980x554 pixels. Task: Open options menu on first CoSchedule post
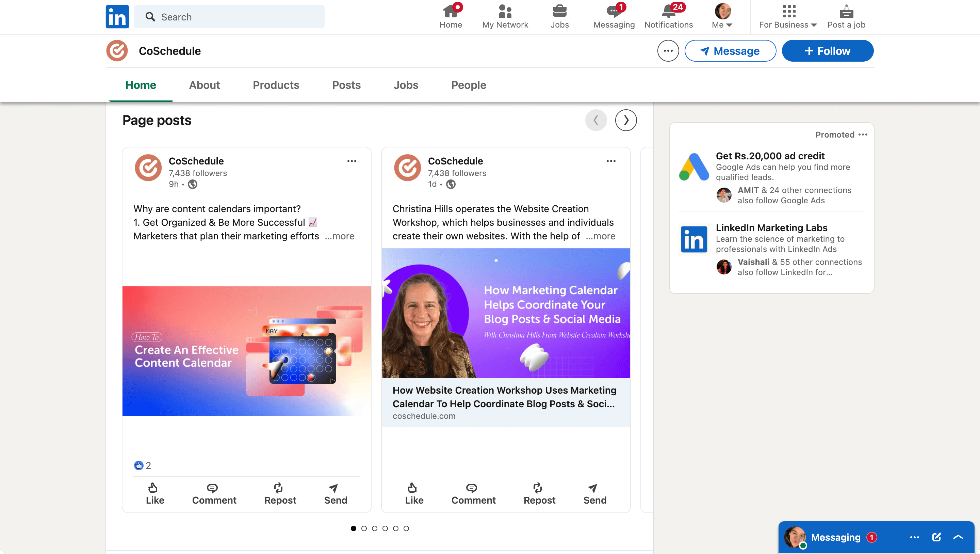pos(352,161)
